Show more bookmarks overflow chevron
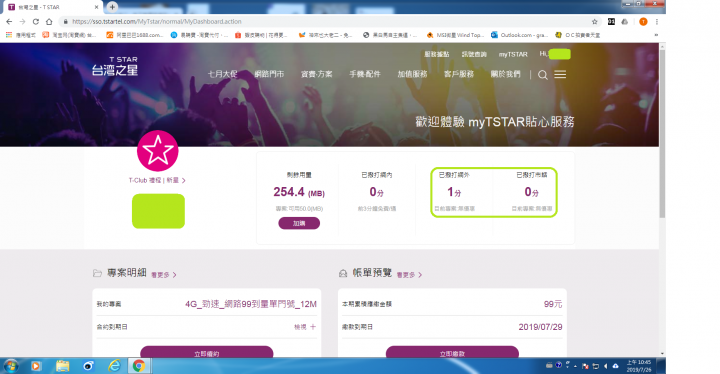720x374 pixels. pos(656,35)
